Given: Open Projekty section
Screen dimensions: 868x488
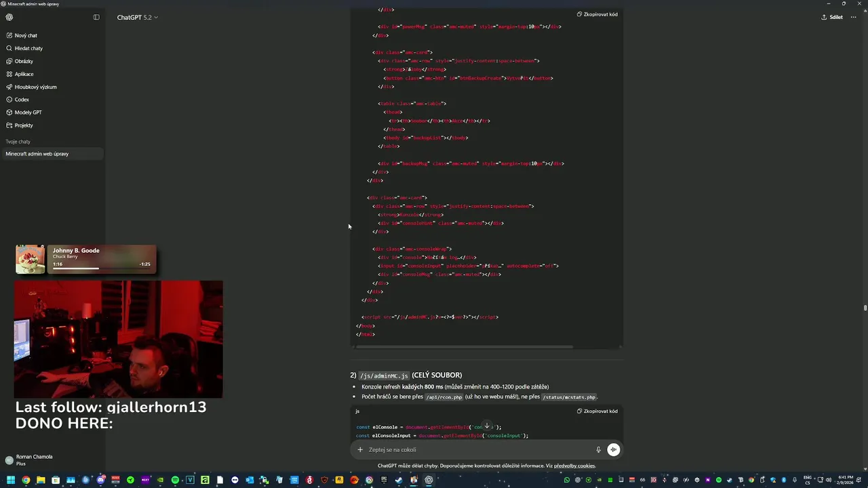Looking at the screenshot, I should pos(24,125).
